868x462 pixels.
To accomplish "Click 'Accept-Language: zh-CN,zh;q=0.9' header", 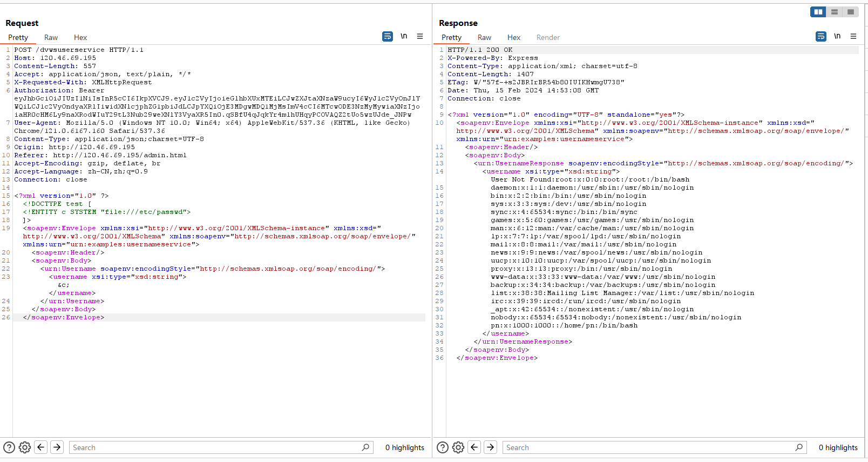I will pyautogui.click(x=81, y=171).
